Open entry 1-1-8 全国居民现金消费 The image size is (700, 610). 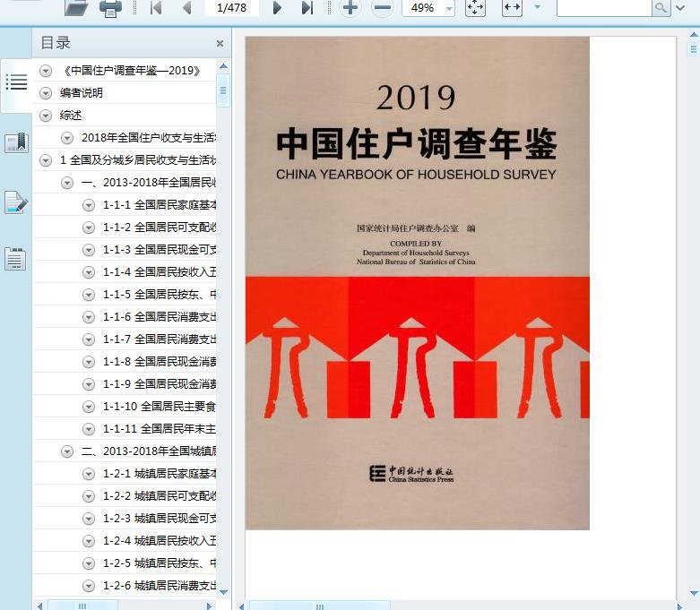tap(160, 362)
